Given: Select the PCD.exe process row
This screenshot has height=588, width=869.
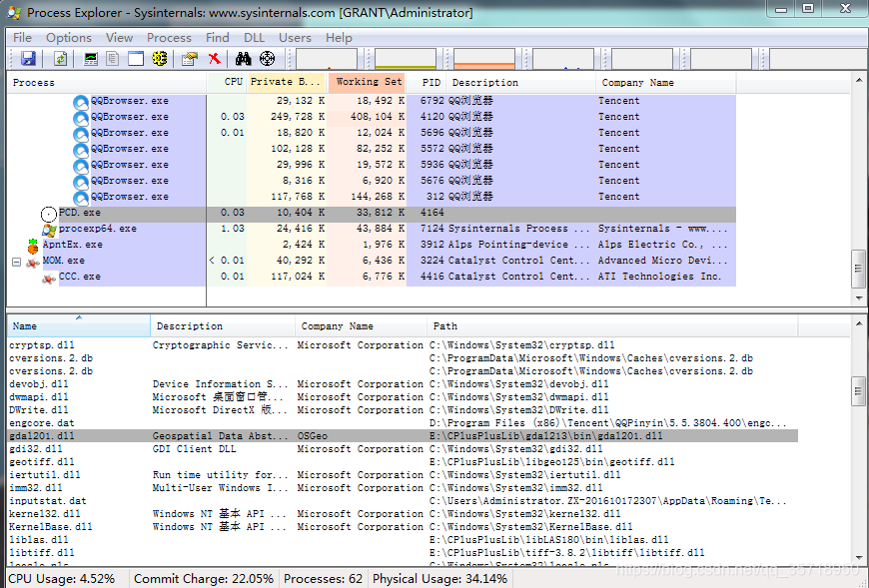Looking at the screenshot, I should coord(372,213).
